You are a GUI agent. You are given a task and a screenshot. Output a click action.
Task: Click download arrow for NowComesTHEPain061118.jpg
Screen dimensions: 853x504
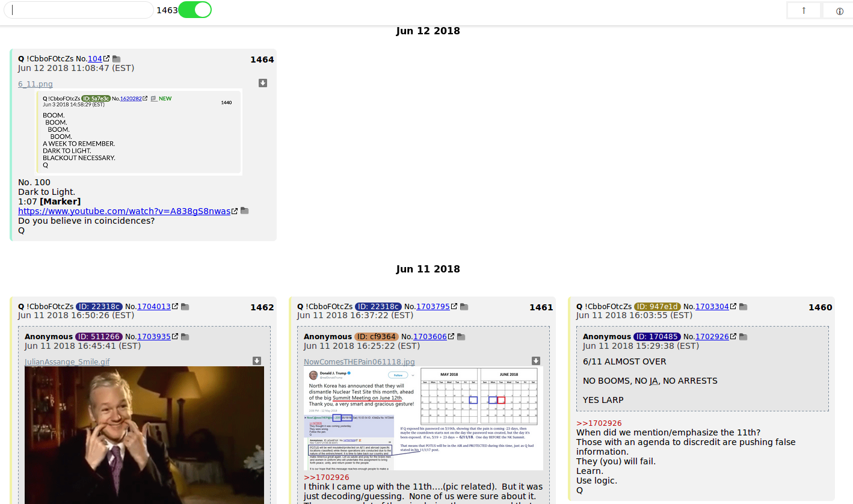[x=536, y=361]
